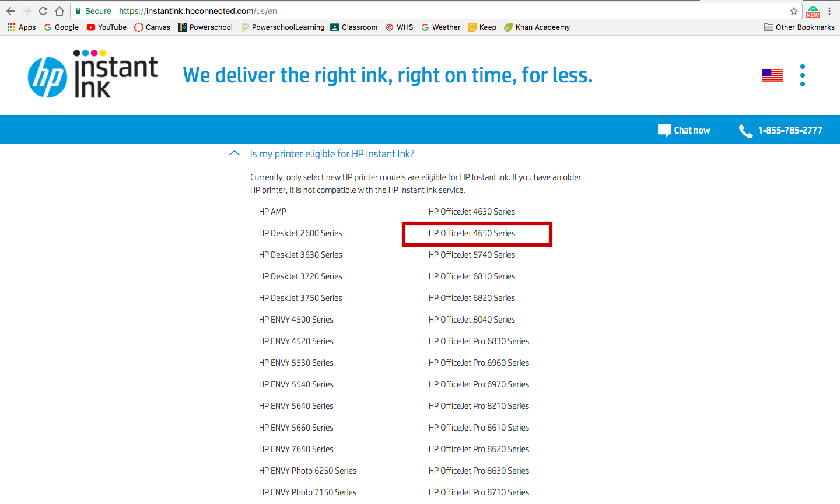Select 'HP OfficeJet Pro 8610 Series' text

coord(479,428)
